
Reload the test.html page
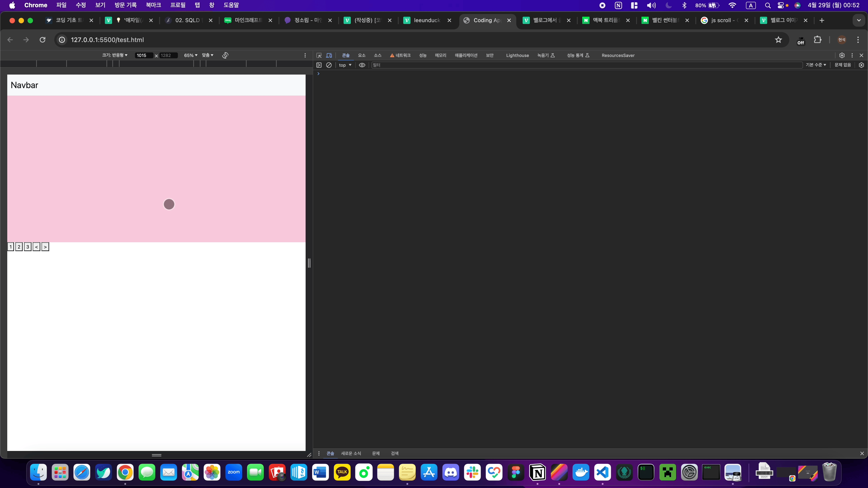pos(42,40)
